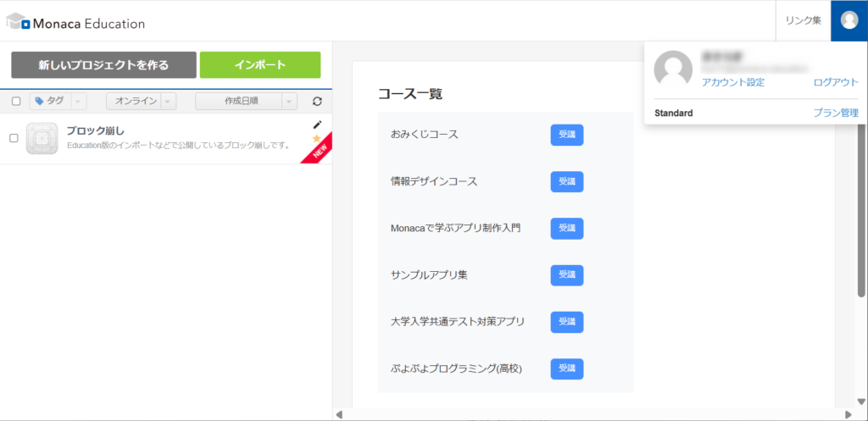This screenshot has height=421, width=868.
Task: Click the ブロック崩し project thumbnail icon
Action: tap(42, 138)
